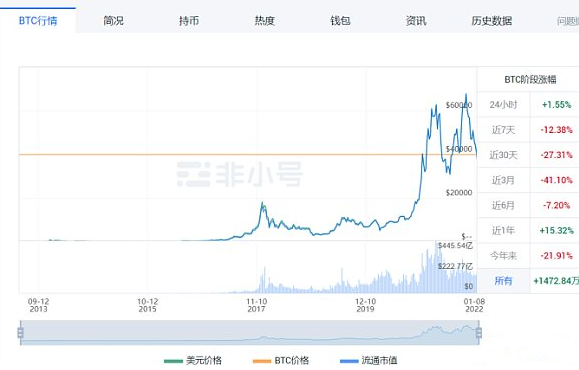Select the 近7天 period row
The width and height of the screenshot is (579, 370).
tap(528, 130)
